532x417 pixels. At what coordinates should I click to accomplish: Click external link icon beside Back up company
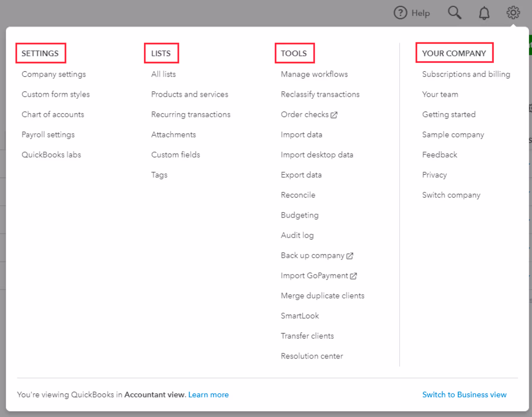[350, 256]
